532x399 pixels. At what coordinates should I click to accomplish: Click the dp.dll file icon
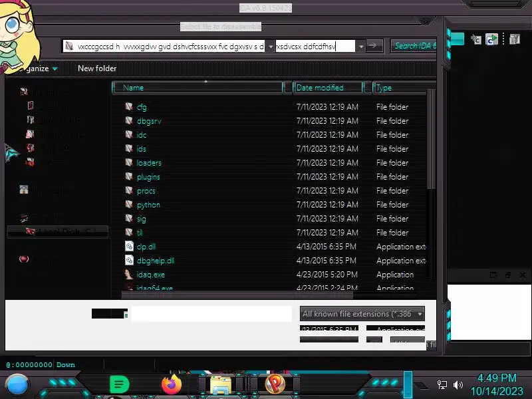tap(129, 246)
